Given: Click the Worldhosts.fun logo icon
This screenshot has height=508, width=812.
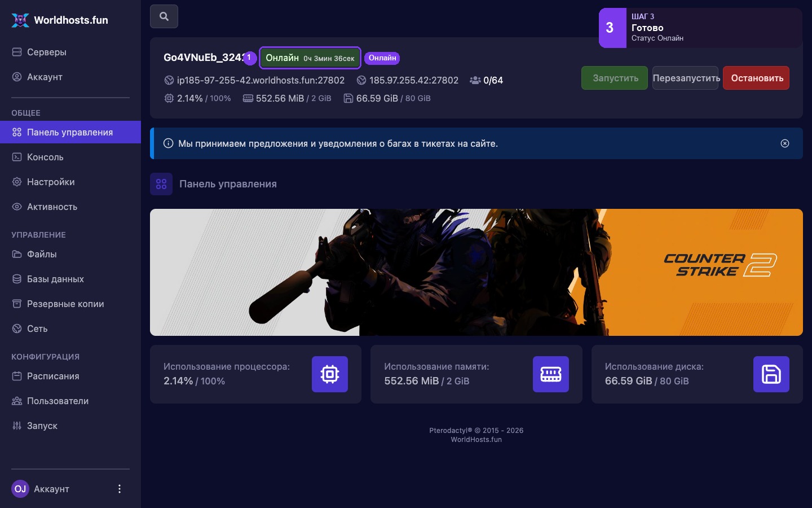Looking at the screenshot, I should 20,20.
